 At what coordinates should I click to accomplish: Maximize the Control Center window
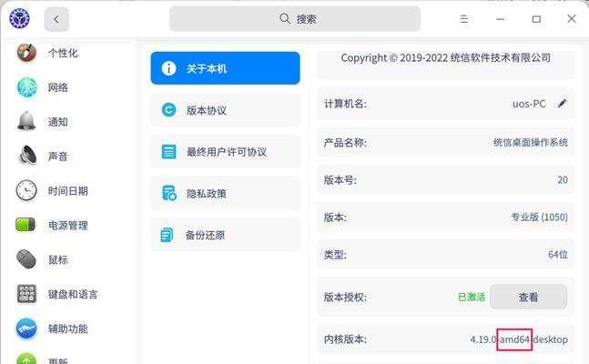click(536, 19)
